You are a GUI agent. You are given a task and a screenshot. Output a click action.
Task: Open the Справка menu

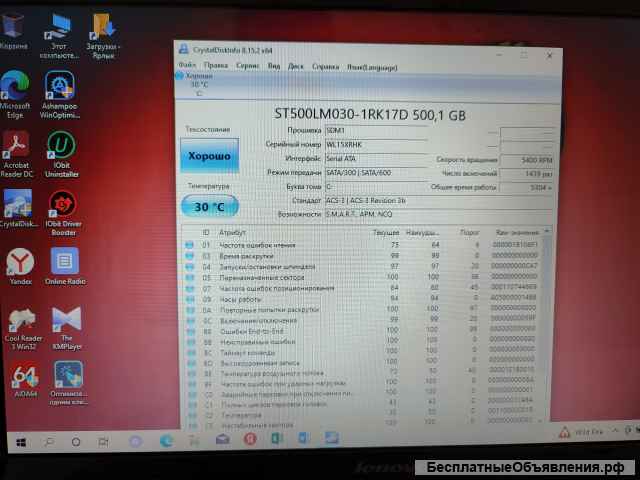[325, 67]
